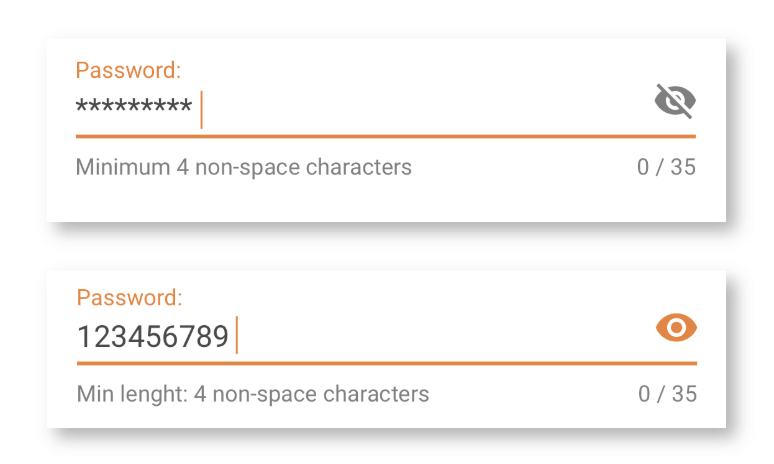Show the masked password via crossed-eye icon
This screenshot has height=464, width=774.
[675, 101]
